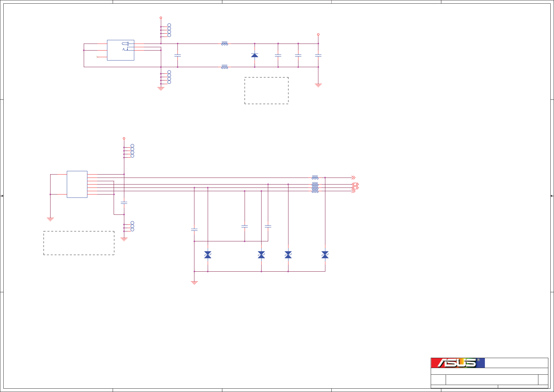Image resolution: width=554 pixels, height=392 pixels.
Task: Select the rectangular connector block in the lower circuit
Action: (x=77, y=184)
